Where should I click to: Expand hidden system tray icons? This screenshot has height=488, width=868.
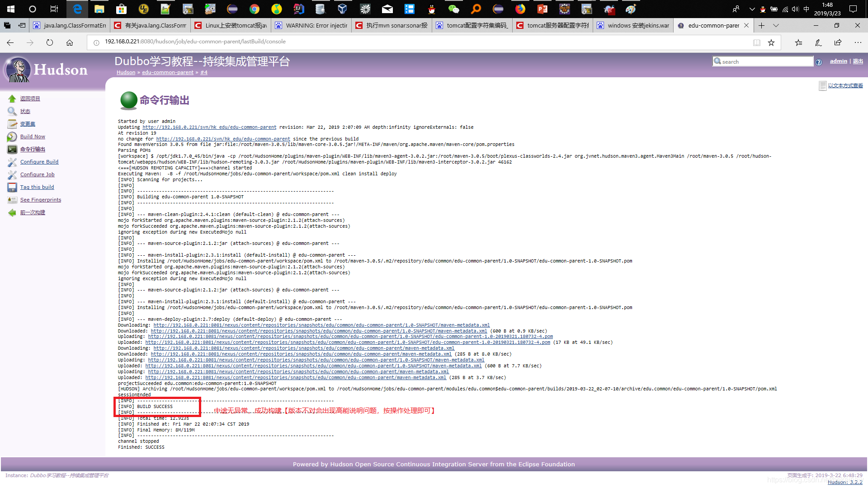[x=752, y=9]
